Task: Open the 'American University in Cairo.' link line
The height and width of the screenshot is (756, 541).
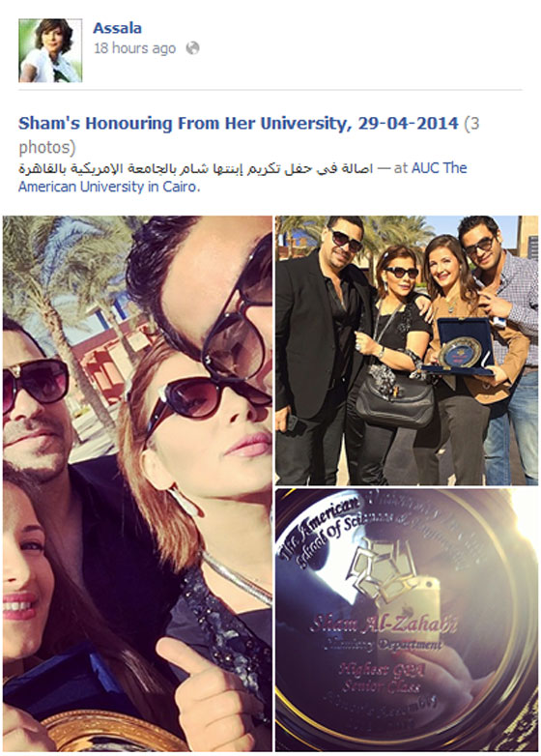Action: (109, 187)
